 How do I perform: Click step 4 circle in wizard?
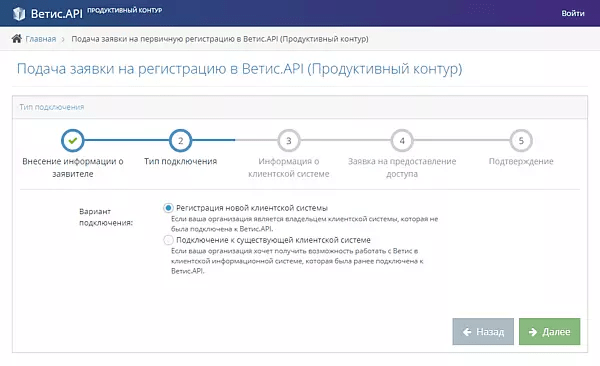[x=402, y=141]
